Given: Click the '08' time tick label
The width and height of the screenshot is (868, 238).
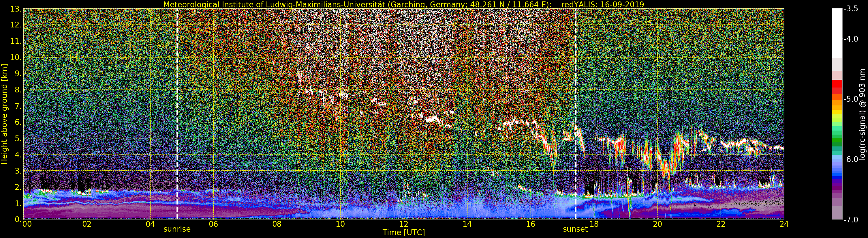Looking at the screenshot, I should 277,224.
